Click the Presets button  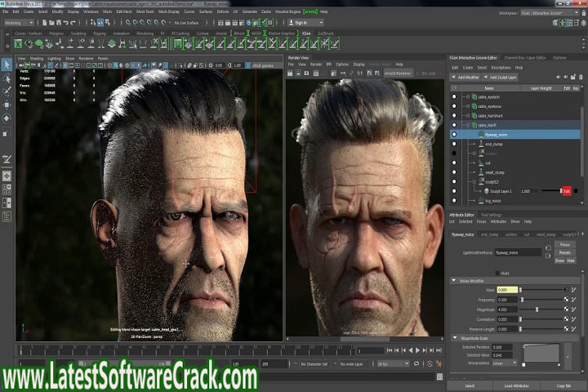point(565,252)
